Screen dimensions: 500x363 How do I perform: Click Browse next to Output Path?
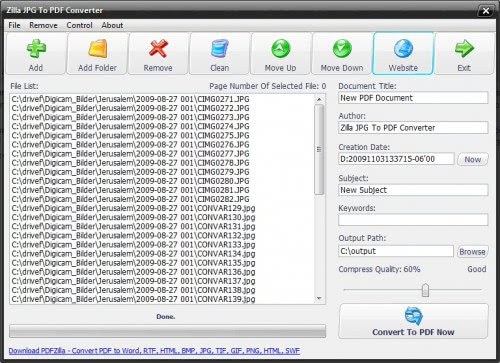[472, 252]
